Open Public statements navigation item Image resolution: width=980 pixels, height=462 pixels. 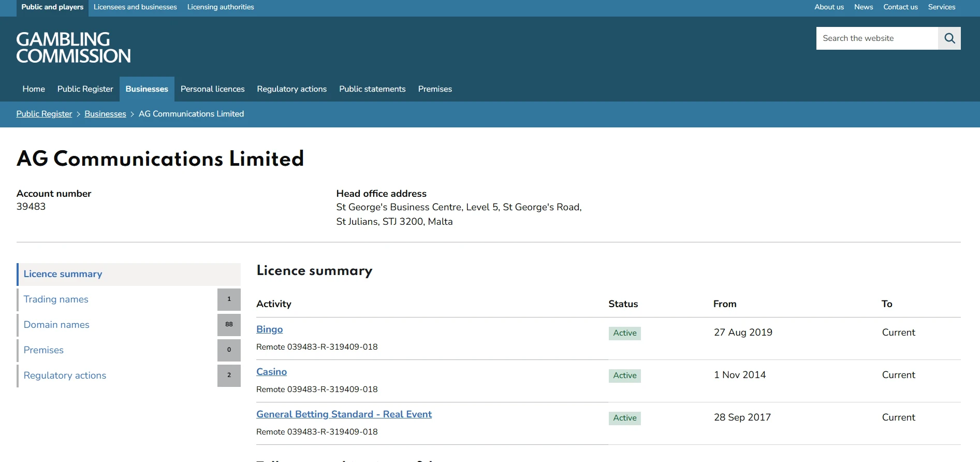tap(372, 89)
